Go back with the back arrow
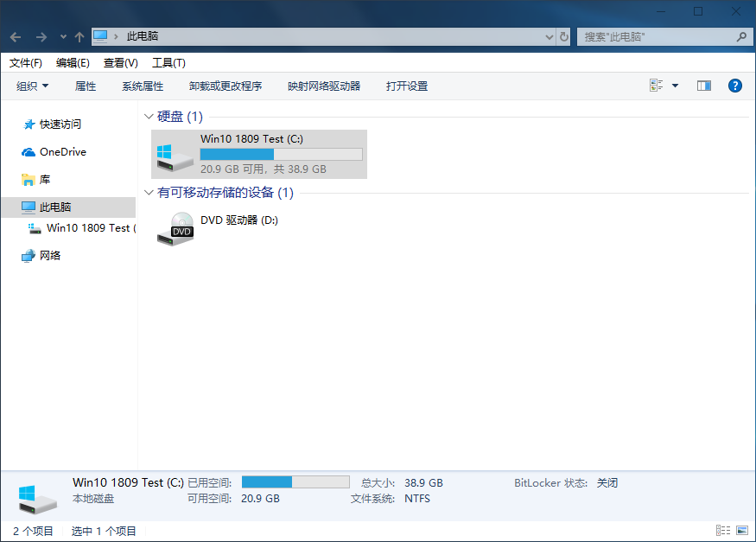 coord(16,37)
